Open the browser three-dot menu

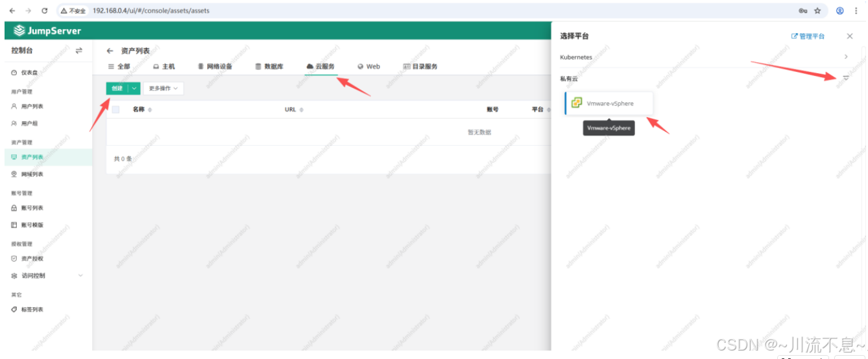(856, 11)
